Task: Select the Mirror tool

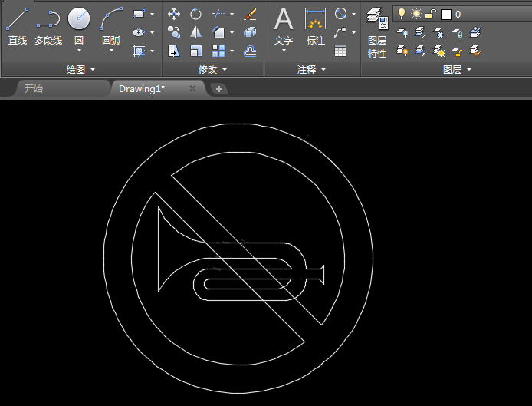Action: pos(196,32)
